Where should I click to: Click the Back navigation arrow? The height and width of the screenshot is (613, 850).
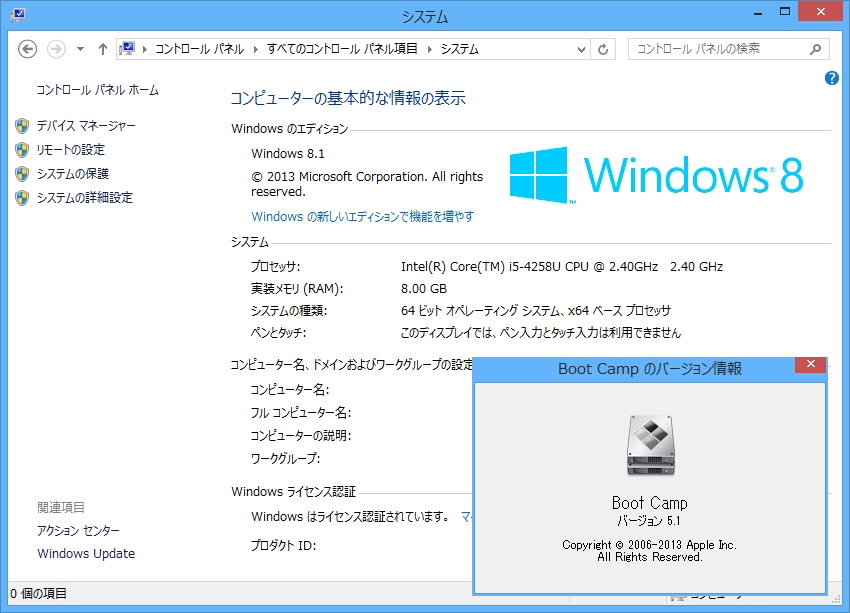(27, 49)
